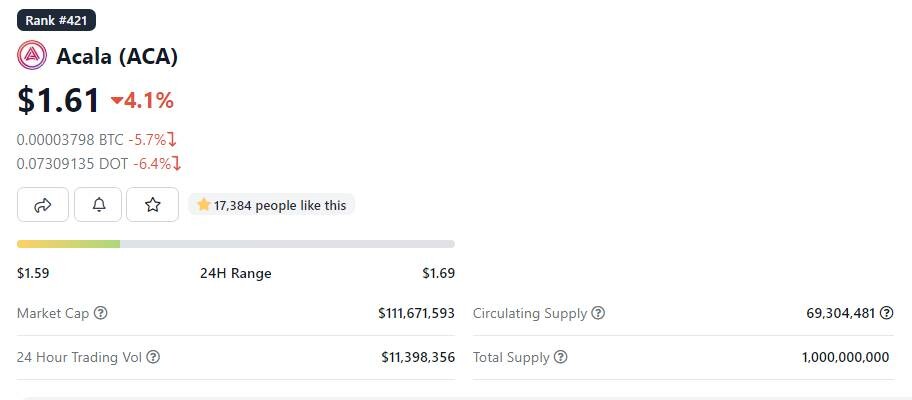912x400 pixels.
Task: Click 17,384 people like this badge
Action: click(271, 205)
